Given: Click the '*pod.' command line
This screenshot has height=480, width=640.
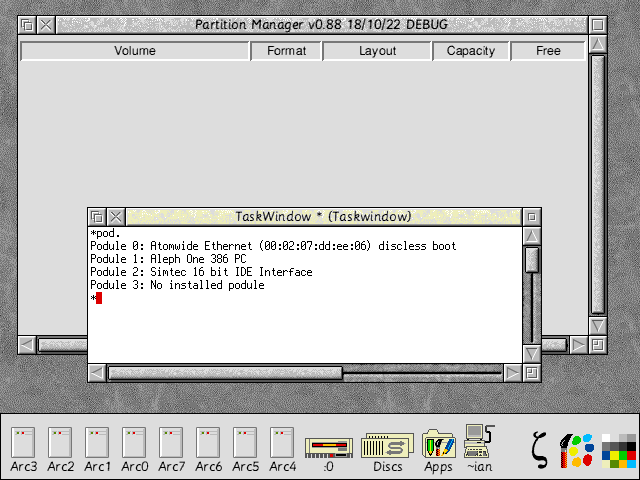Looking at the screenshot, I should [105, 233].
